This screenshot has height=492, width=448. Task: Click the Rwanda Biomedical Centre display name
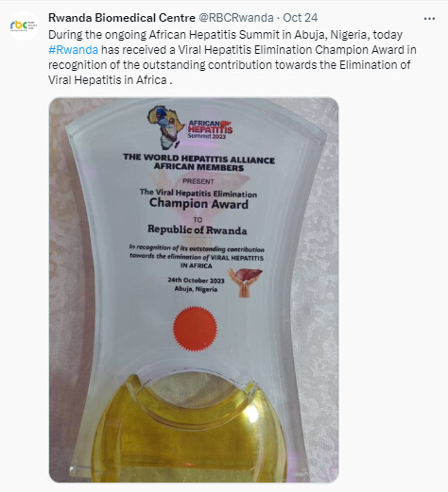pos(122,18)
